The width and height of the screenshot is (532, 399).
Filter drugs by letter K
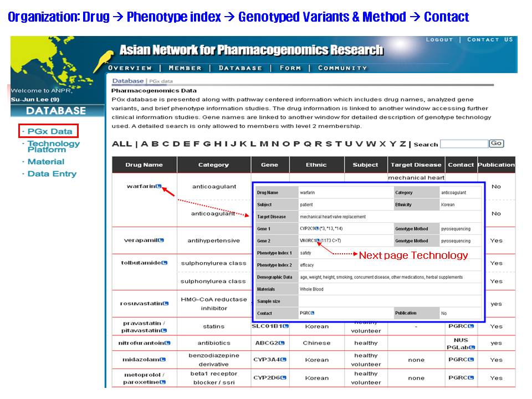pos(243,144)
